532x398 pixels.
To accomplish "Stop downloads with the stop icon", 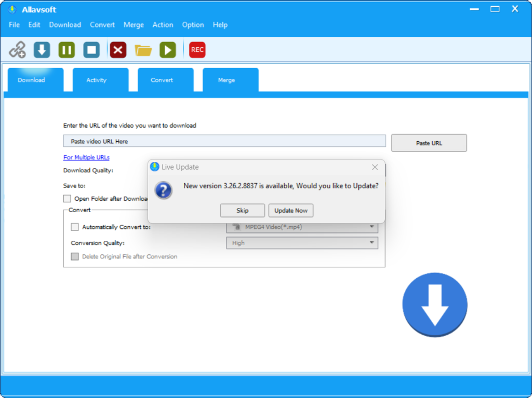I will point(91,50).
